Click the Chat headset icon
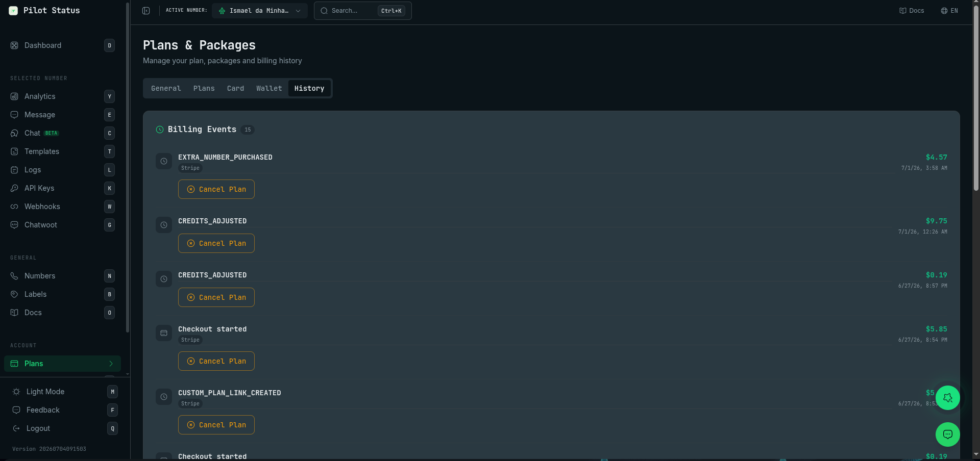The image size is (980, 461). pyautogui.click(x=14, y=133)
